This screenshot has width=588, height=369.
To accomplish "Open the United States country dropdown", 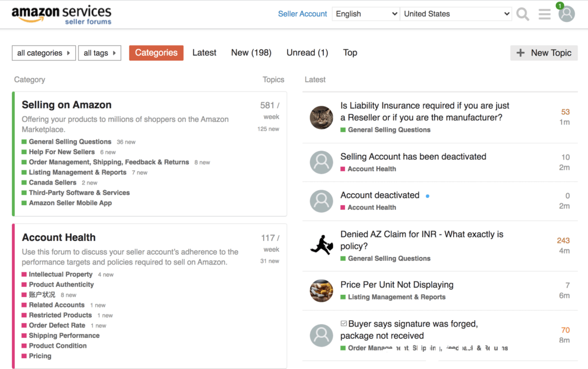I will pos(456,14).
